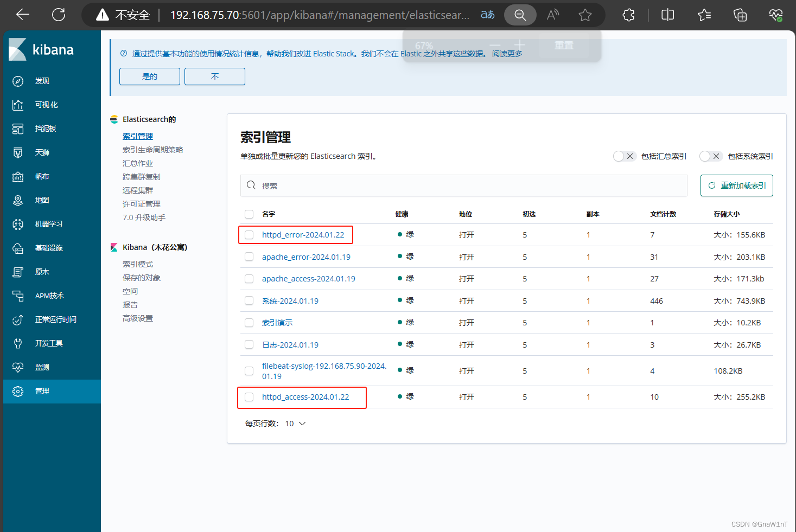Open the Timelion (天狮) icon
Screen dimensions: 796x532
[18, 152]
